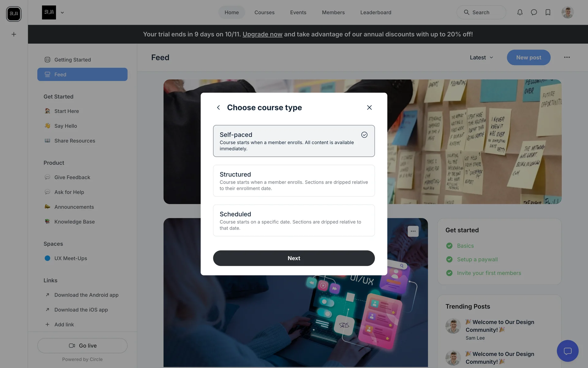The width and height of the screenshot is (588, 368).
Task: Switch to the Leaderboard tab
Action: (375, 12)
